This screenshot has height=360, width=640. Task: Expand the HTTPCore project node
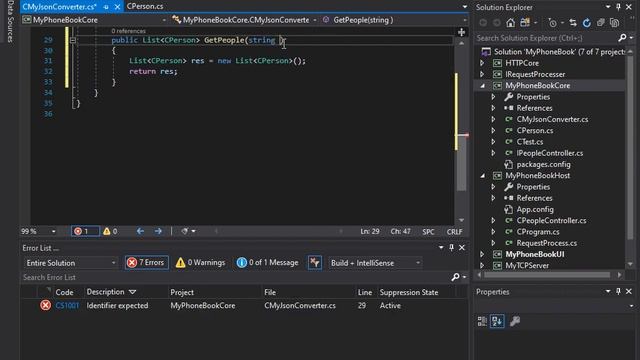point(482,63)
